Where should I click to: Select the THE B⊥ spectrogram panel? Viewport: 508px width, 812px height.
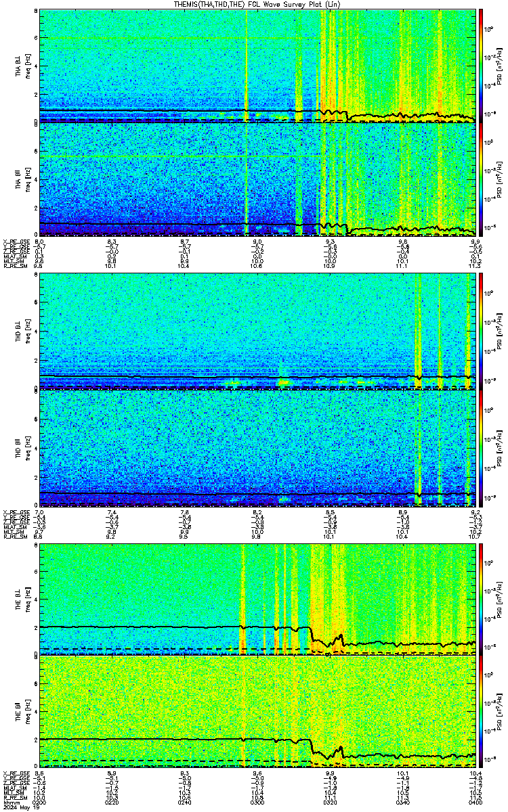[257, 598]
